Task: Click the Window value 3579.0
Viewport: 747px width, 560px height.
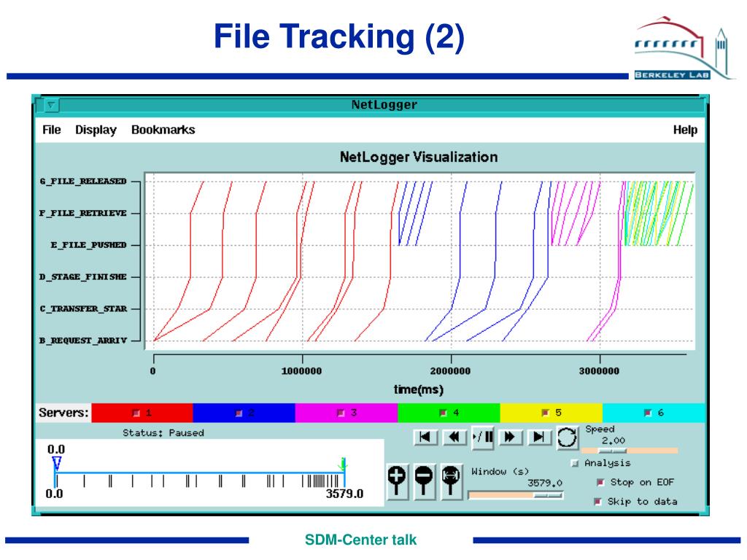Action: [x=544, y=483]
